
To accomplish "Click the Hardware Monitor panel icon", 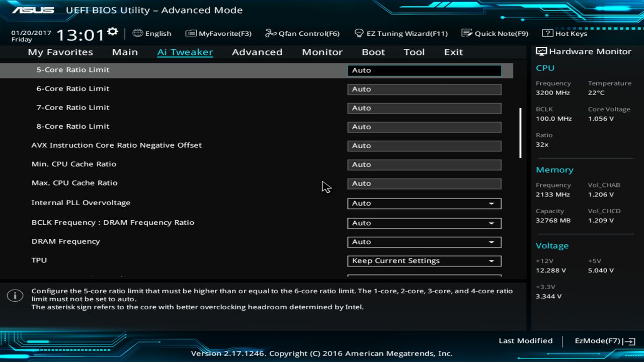I will coord(541,51).
